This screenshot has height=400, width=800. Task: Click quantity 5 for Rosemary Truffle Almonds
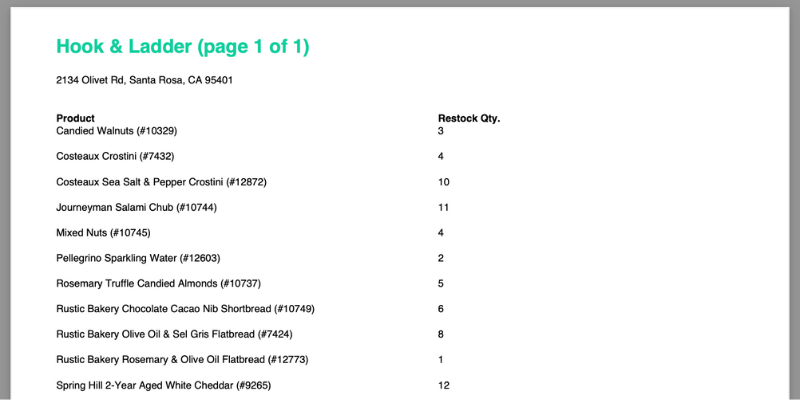tap(441, 284)
